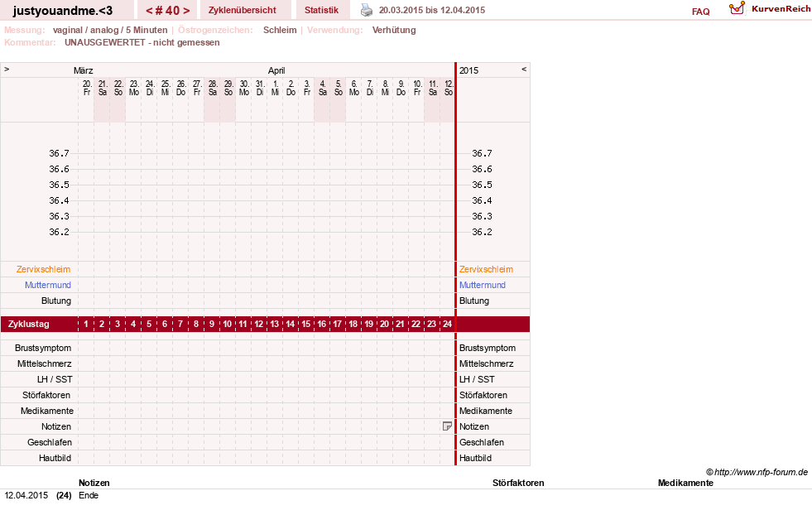Screen dimensions: 812x515
Task: Open the Statistik tab
Action: tap(322, 10)
